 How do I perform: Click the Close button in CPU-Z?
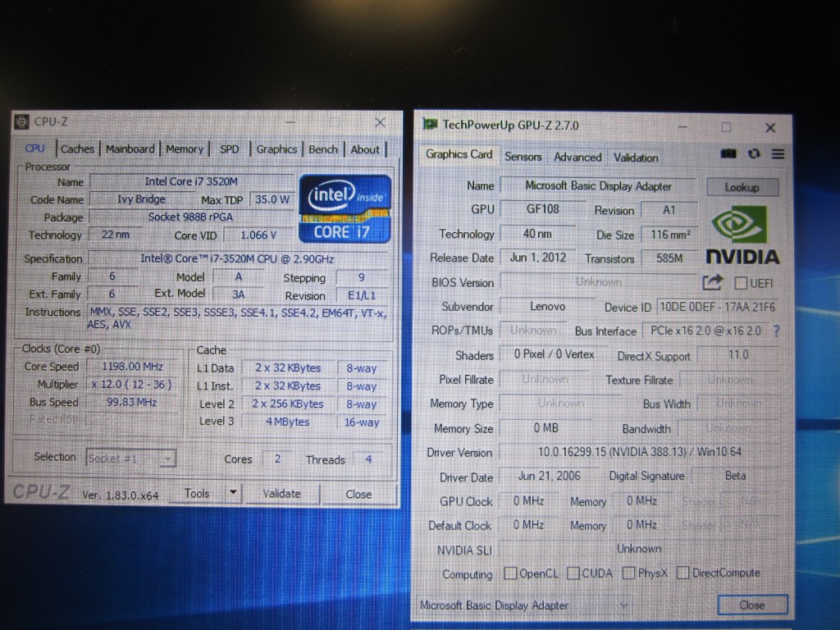coord(358,494)
